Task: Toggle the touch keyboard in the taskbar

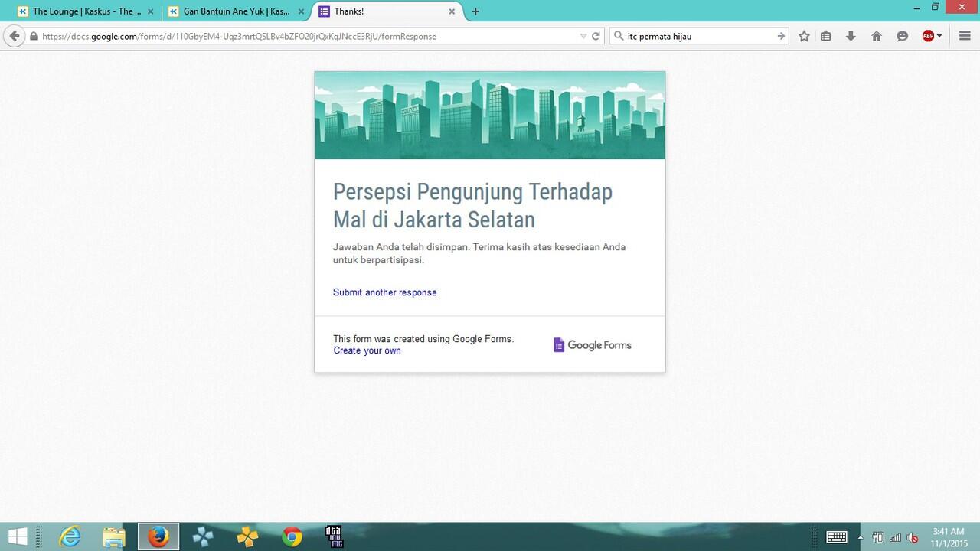Action: pyautogui.click(x=836, y=537)
